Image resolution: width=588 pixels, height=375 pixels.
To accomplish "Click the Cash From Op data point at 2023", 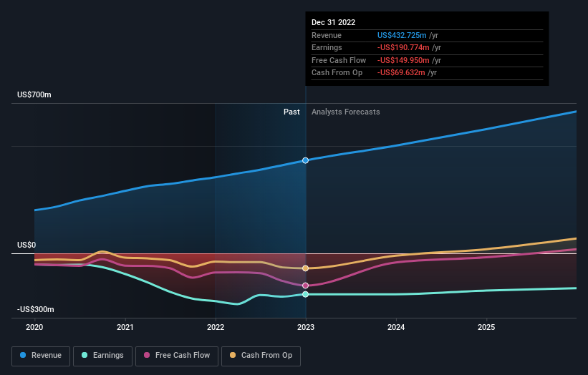I will coord(306,268).
